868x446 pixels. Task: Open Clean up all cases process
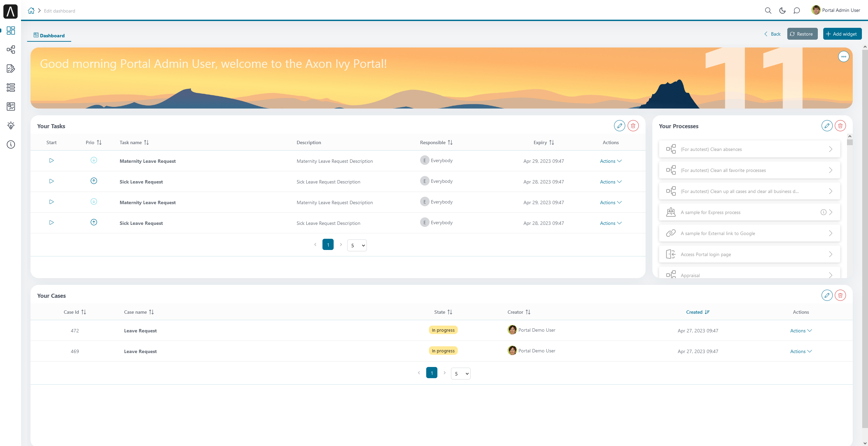(x=749, y=191)
